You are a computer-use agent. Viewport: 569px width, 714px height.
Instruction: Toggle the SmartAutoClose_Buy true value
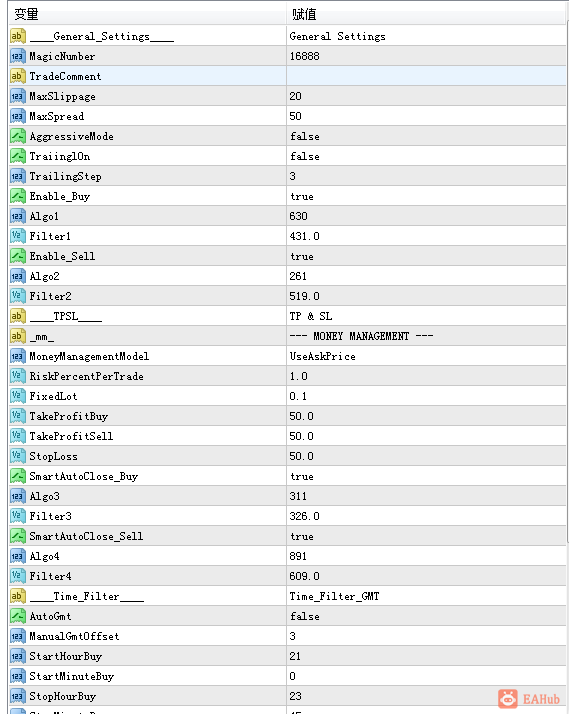[302, 476]
